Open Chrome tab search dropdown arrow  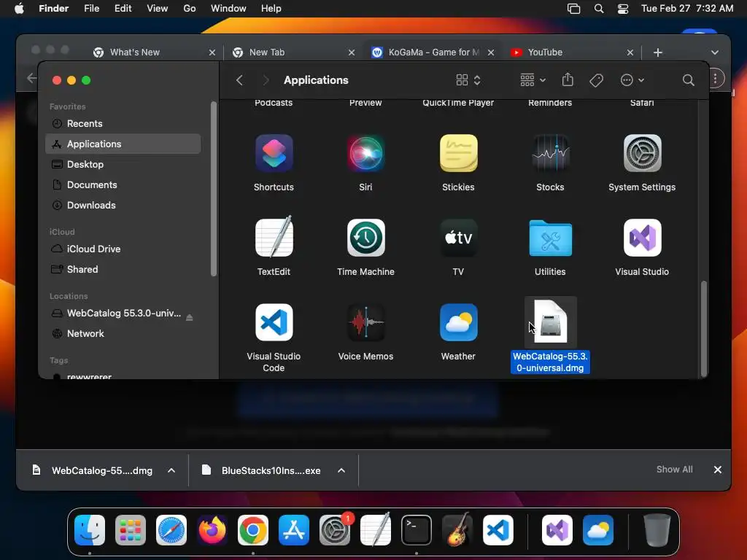tap(715, 52)
